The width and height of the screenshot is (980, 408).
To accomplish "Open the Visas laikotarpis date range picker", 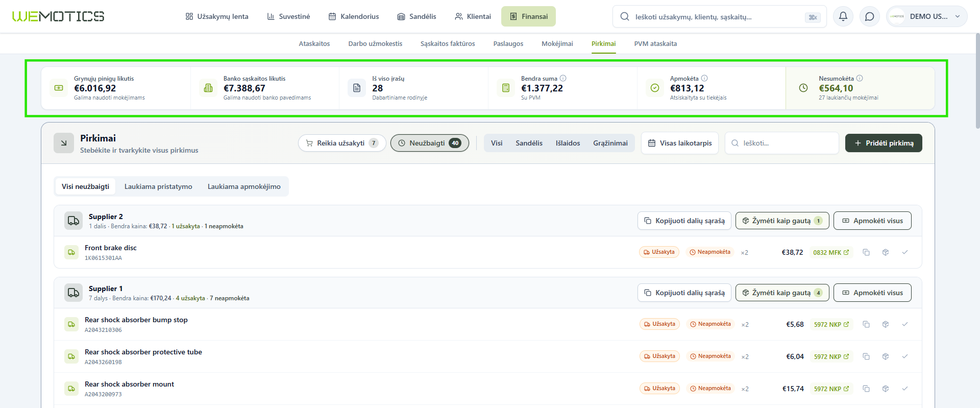I will coord(680,143).
